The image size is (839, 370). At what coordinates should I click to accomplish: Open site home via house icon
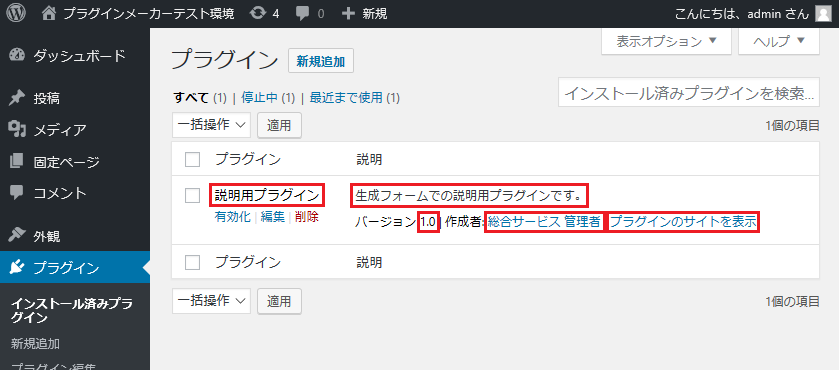pos(49,13)
